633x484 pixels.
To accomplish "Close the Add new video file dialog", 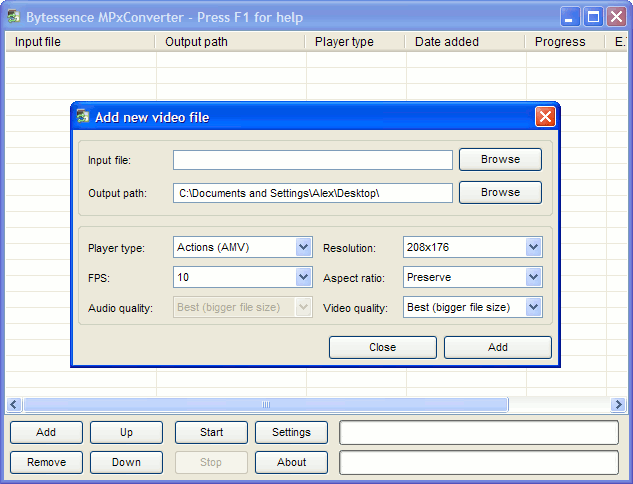I will (545, 117).
